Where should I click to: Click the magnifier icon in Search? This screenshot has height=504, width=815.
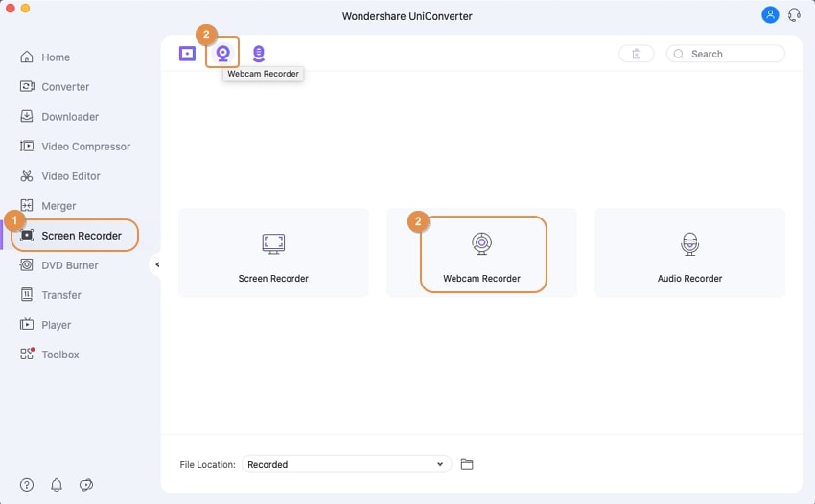(678, 54)
